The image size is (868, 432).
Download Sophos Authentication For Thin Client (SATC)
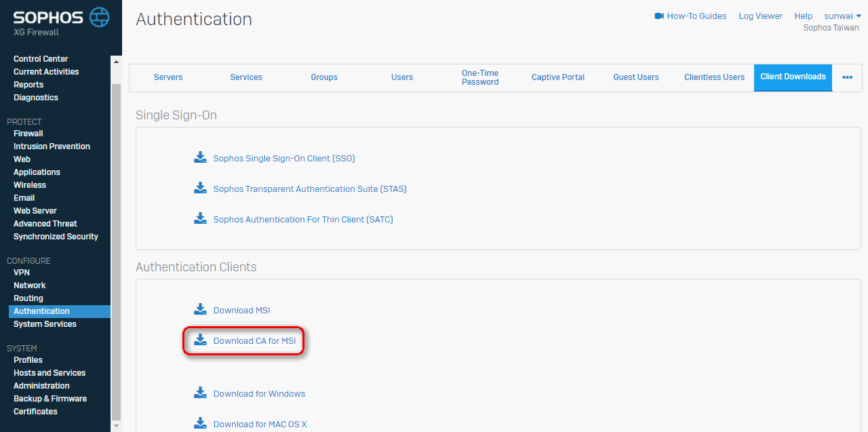[x=303, y=220]
